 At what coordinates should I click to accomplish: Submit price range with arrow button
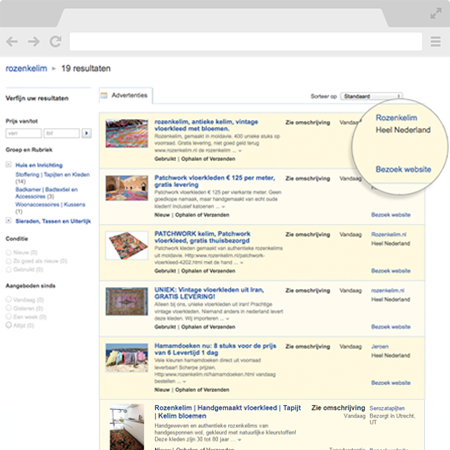[x=87, y=133]
